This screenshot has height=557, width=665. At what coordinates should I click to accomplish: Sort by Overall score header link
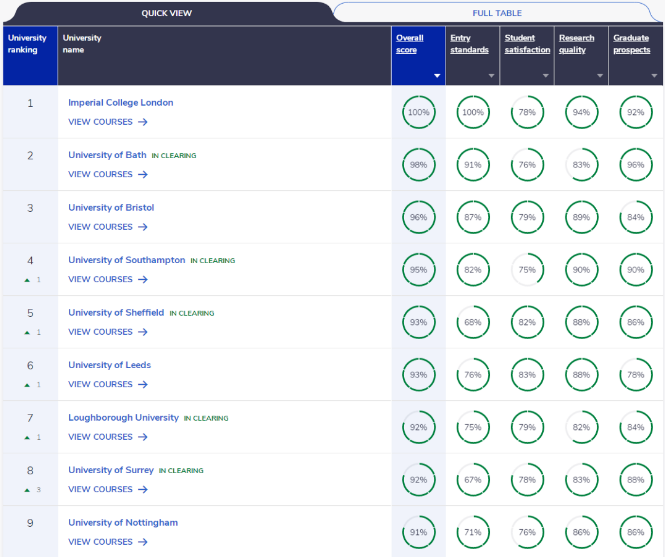coord(410,44)
